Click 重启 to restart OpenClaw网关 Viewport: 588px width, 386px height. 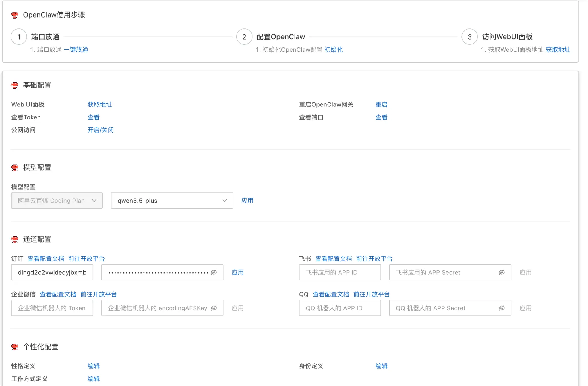click(382, 104)
